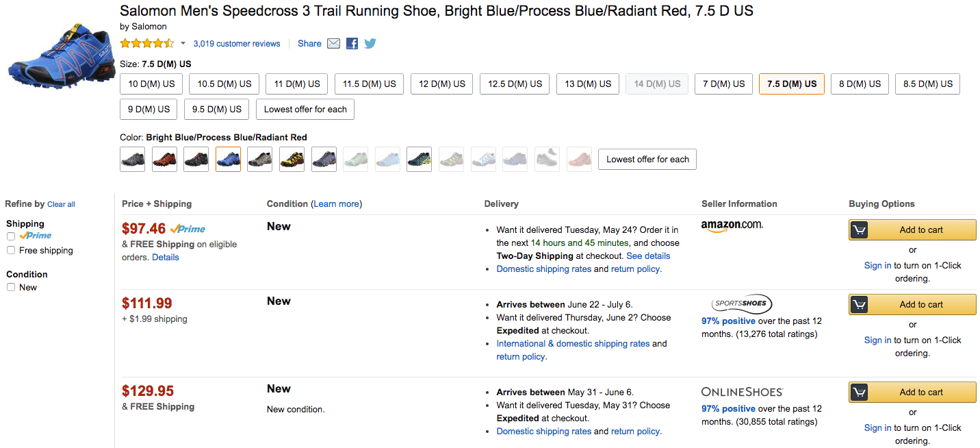
Task: Enable the Prime shipping filter checkbox
Action: tap(11, 236)
